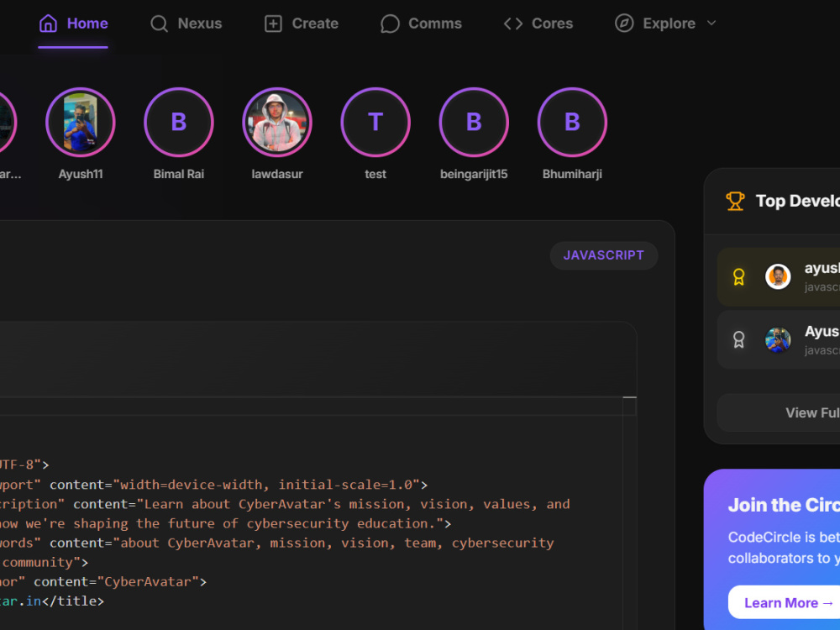Click the Bhumiharji username text

pyautogui.click(x=572, y=174)
